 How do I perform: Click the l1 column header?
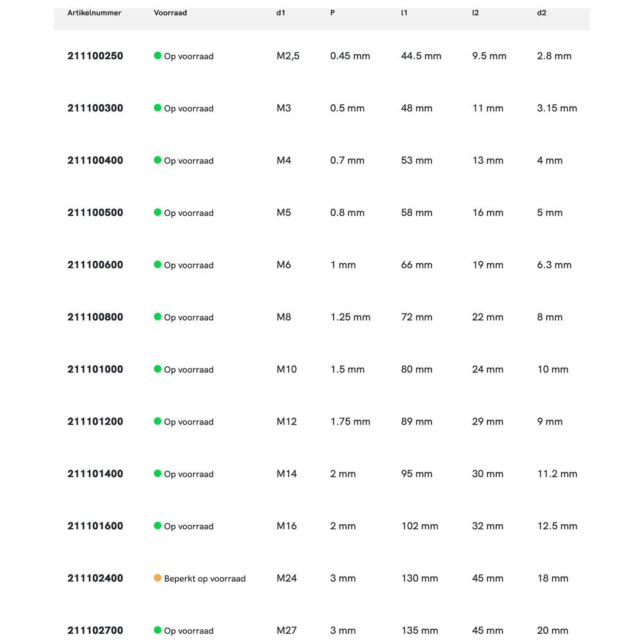[404, 13]
